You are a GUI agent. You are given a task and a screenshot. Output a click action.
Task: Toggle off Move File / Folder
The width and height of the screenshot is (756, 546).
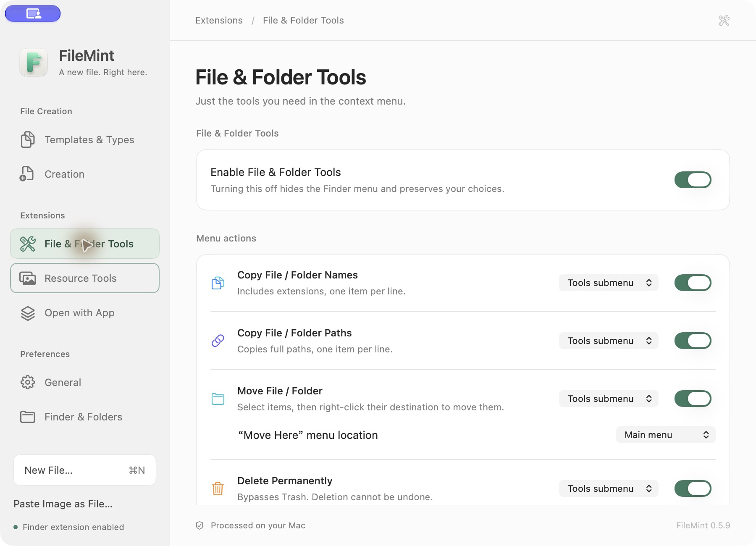pyautogui.click(x=693, y=399)
